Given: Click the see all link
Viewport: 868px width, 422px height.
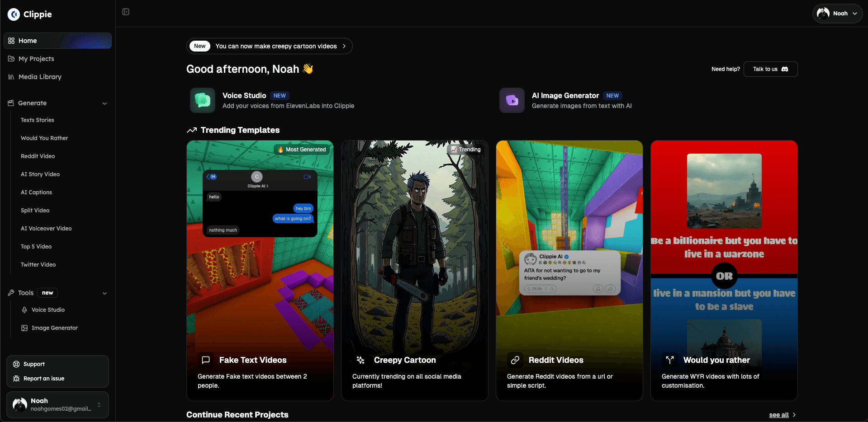Looking at the screenshot, I should (779, 415).
